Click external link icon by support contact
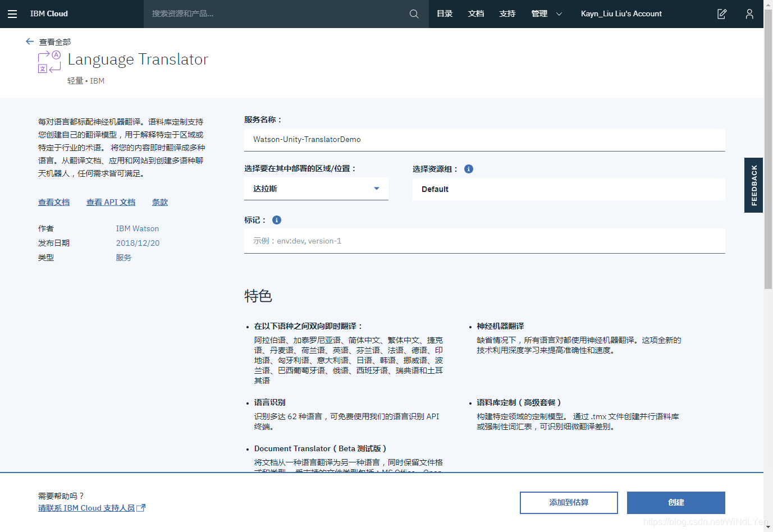773x532 pixels. point(141,508)
